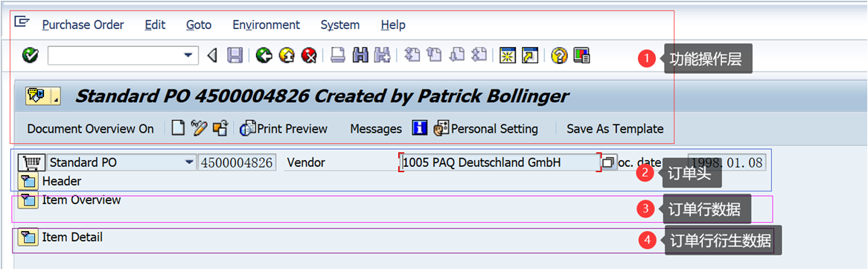This screenshot has width=868, height=269.
Task: Open the Help menu
Action: tap(393, 25)
